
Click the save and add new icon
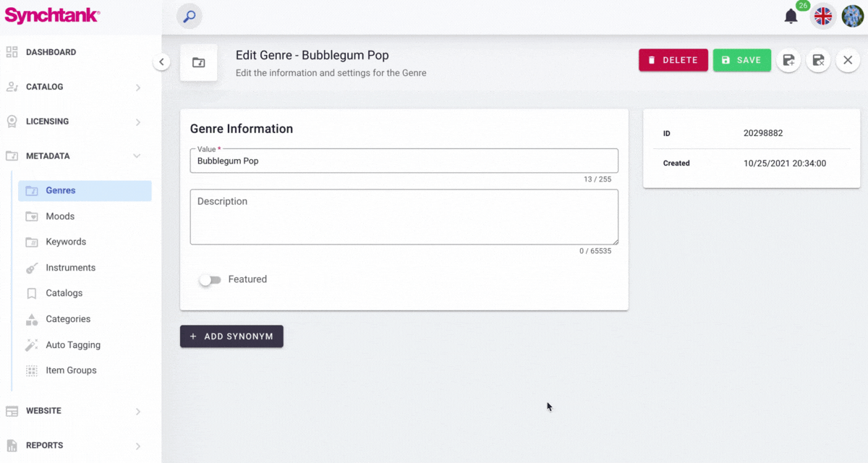point(789,61)
